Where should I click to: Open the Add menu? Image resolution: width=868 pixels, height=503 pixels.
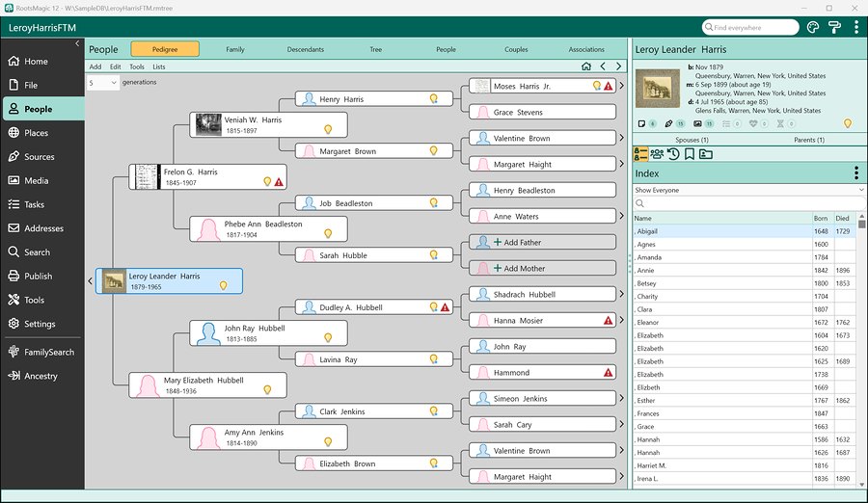(95, 66)
